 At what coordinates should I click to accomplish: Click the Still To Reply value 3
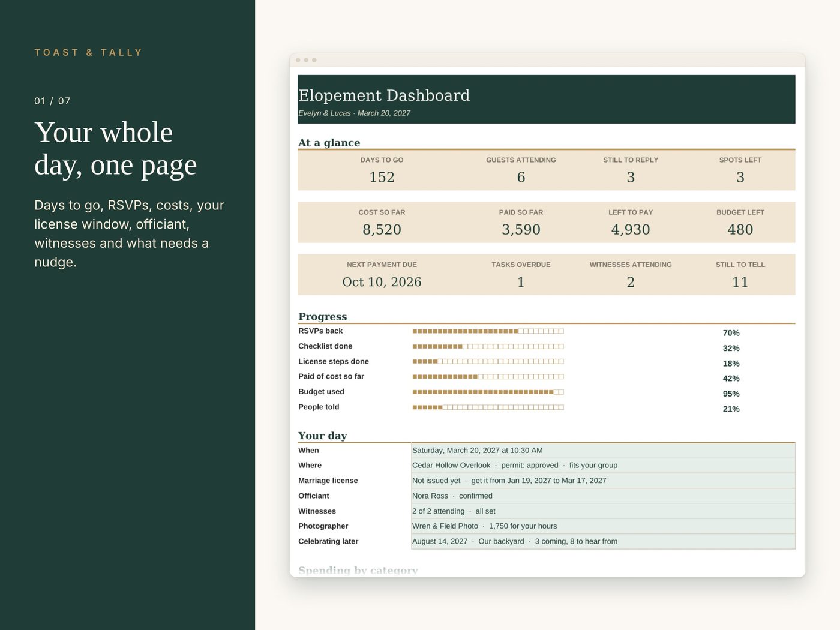tap(631, 177)
